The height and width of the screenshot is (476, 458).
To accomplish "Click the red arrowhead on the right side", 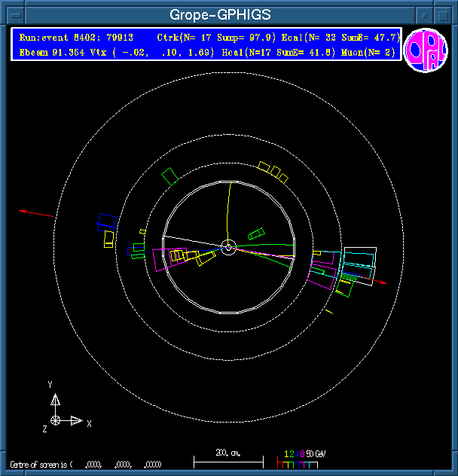I will click(383, 282).
